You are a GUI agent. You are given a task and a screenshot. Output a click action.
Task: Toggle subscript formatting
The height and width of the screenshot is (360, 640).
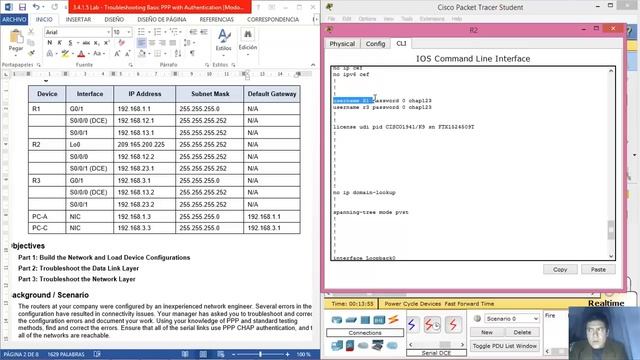97,43
